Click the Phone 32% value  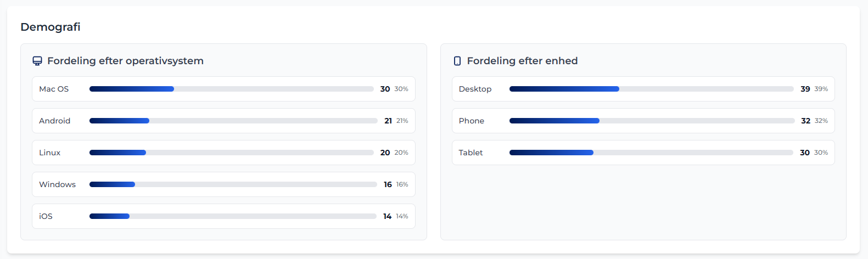pyautogui.click(x=821, y=121)
